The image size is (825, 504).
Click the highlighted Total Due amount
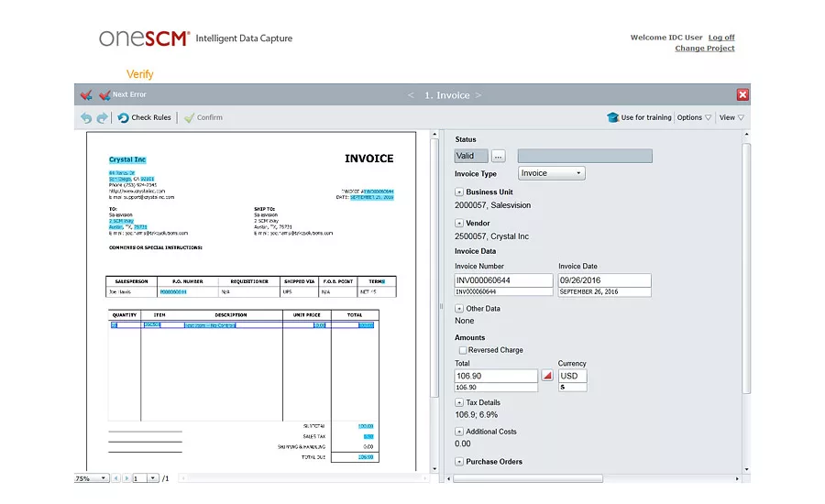click(366, 457)
